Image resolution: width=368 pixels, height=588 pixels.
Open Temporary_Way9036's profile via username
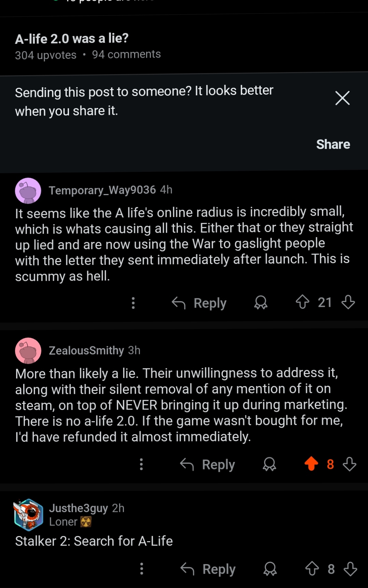click(102, 190)
